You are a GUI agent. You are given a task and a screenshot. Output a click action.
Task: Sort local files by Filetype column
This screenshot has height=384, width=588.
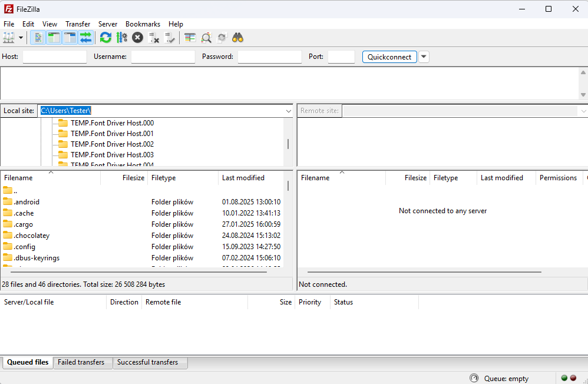(183, 178)
